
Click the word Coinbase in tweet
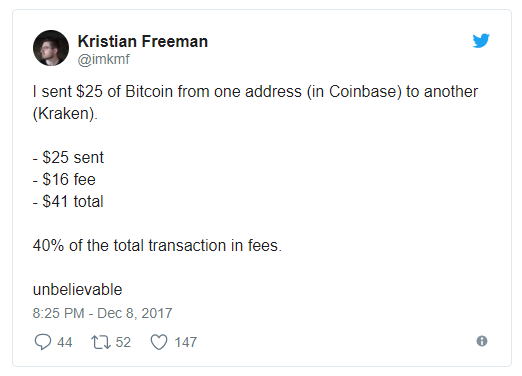(362, 92)
